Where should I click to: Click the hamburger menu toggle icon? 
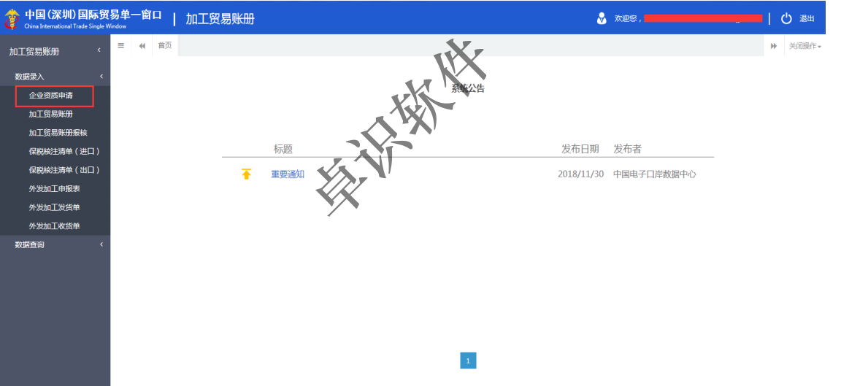(120, 45)
